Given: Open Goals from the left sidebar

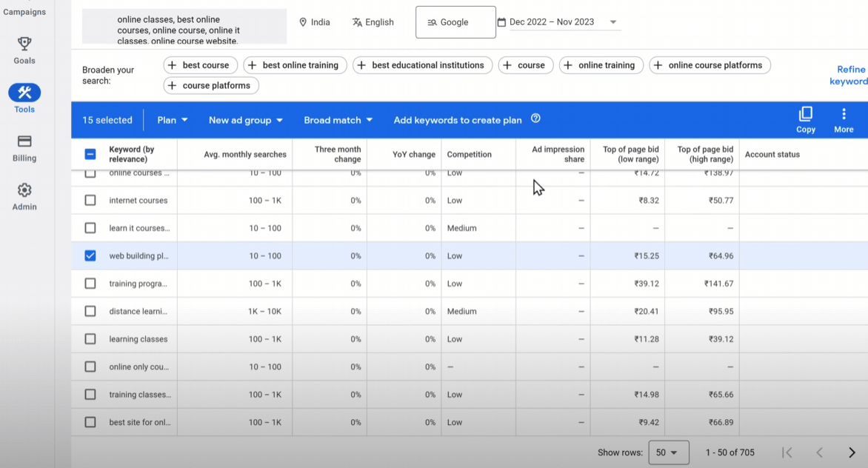Looking at the screenshot, I should [x=24, y=50].
